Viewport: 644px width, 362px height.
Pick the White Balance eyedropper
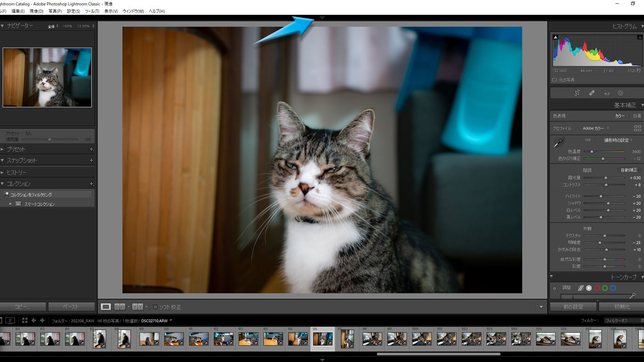click(x=559, y=142)
